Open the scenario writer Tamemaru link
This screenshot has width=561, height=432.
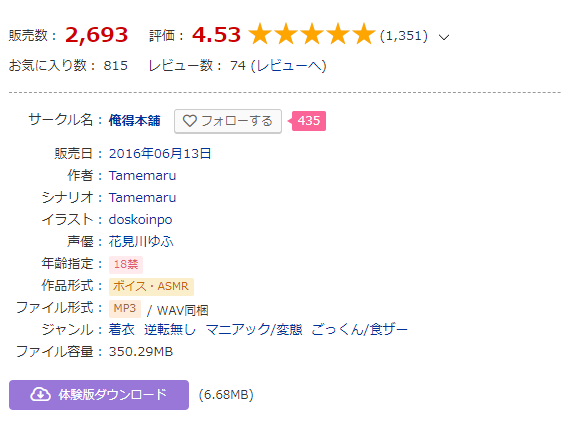[142, 198]
